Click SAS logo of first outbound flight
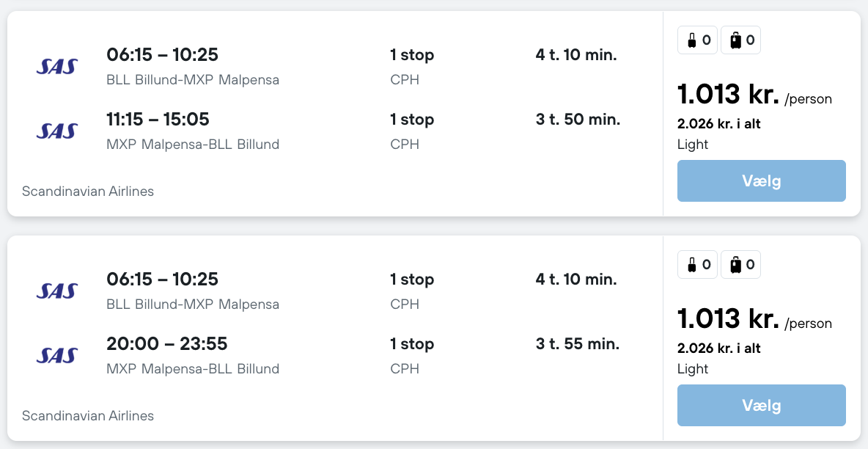Screen dimensions: 868x449 56,67
